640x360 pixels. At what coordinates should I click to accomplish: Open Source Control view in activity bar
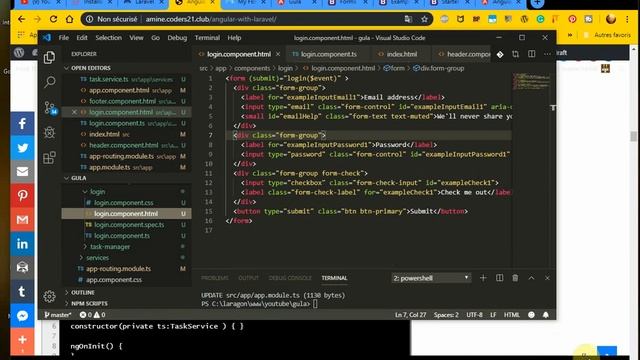50,108
